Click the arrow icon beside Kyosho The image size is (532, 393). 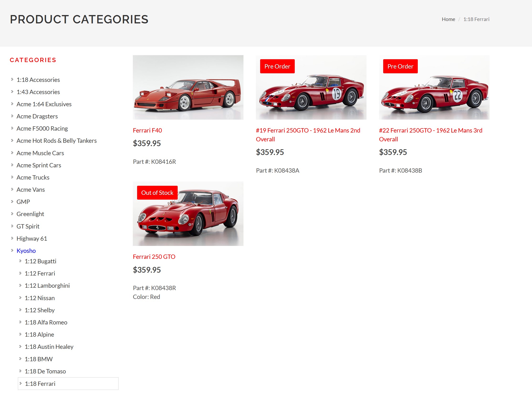coord(12,250)
